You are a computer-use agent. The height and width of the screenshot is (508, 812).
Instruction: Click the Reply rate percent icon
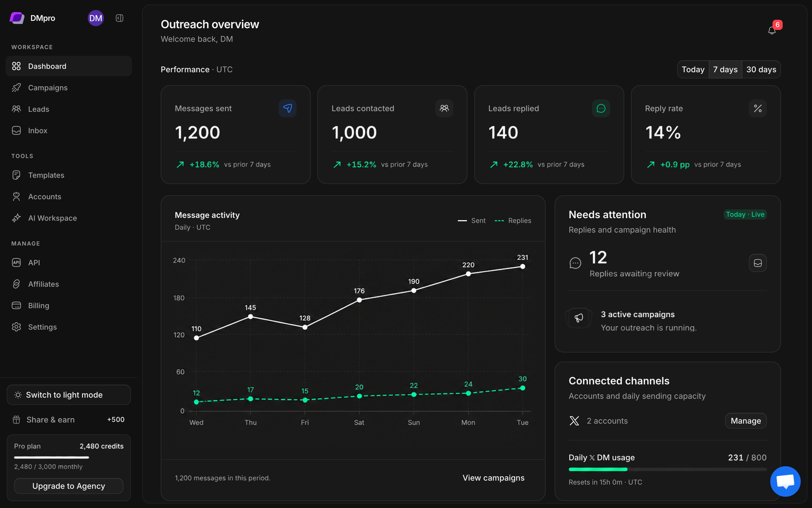tap(758, 108)
